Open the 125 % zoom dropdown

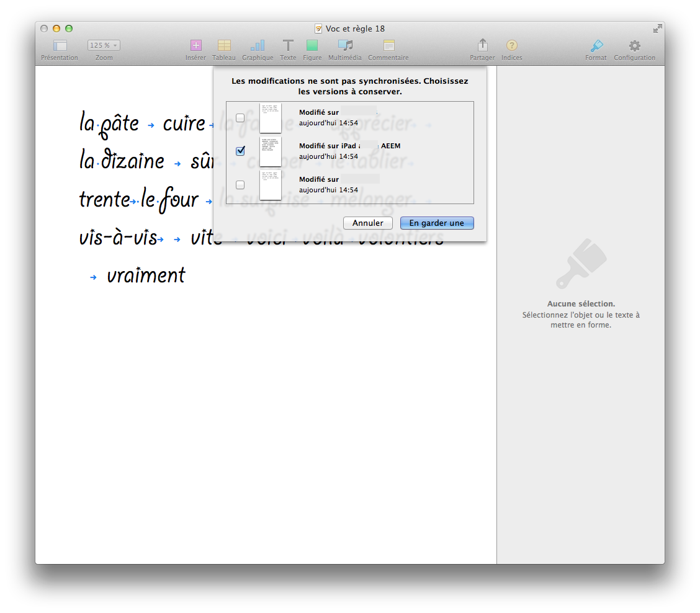104,45
